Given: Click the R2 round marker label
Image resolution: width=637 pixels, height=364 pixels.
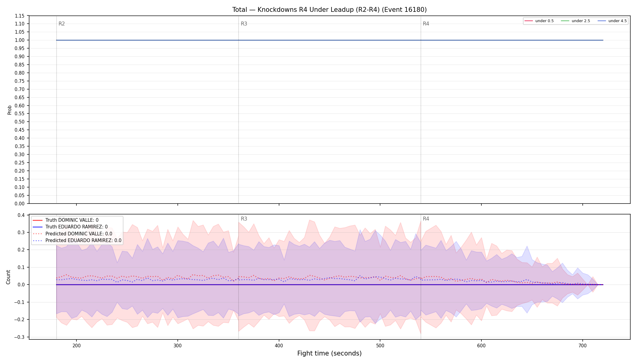Looking at the screenshot, I should (x=62, y=24).
